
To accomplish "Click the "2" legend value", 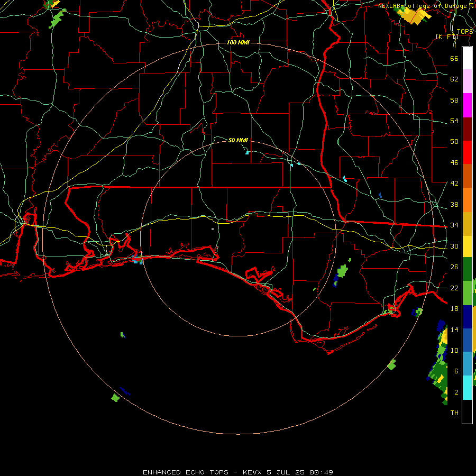I will (x=456, y=392).
